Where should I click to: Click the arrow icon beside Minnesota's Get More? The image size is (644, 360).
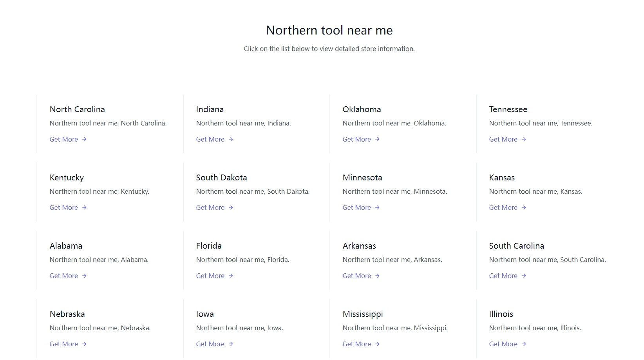(377, 207)
